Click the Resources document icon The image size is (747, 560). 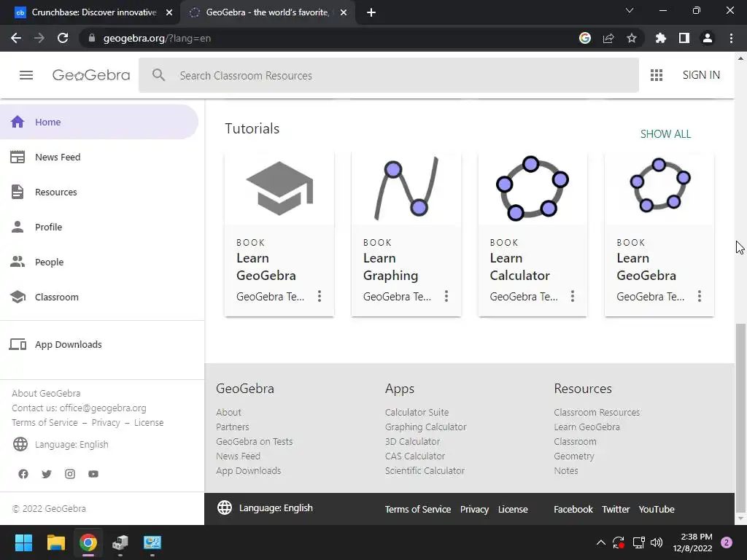click(18, 192)
